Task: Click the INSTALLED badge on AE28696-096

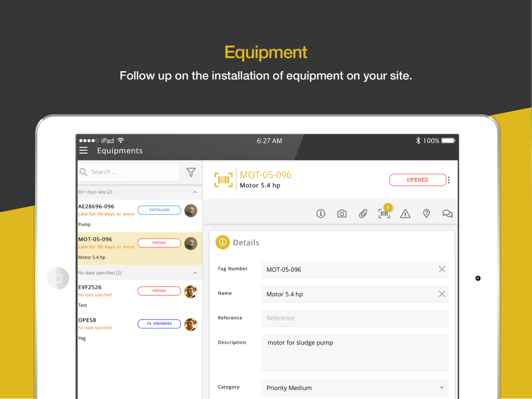Action: (x=159, y=210)
